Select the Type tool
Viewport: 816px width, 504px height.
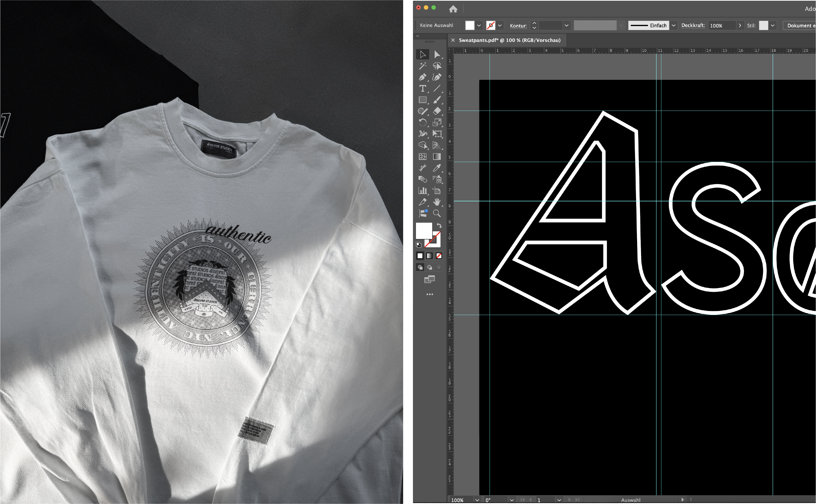pos(422,89)
